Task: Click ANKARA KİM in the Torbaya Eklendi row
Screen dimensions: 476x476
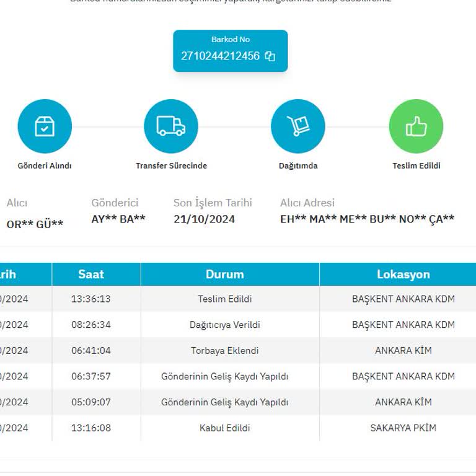Action: pyautogui.click(x=403, y=351)
